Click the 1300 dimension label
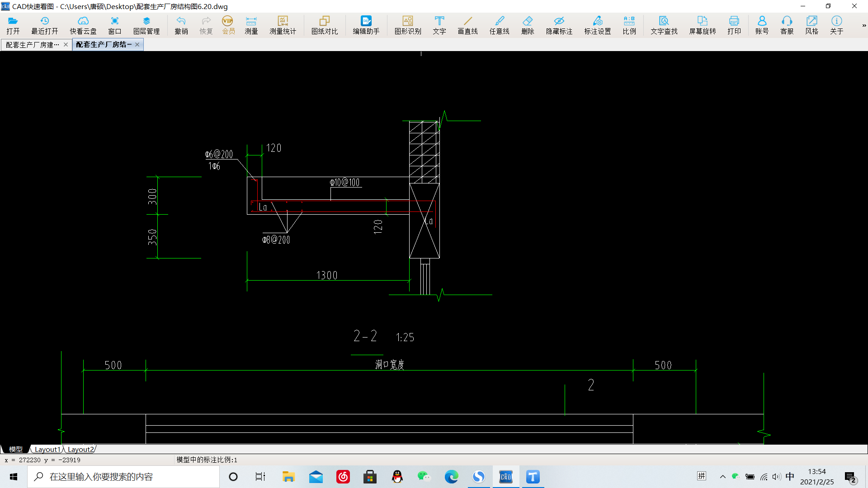This screenshot has width=868, height=488. coord(327,275)
